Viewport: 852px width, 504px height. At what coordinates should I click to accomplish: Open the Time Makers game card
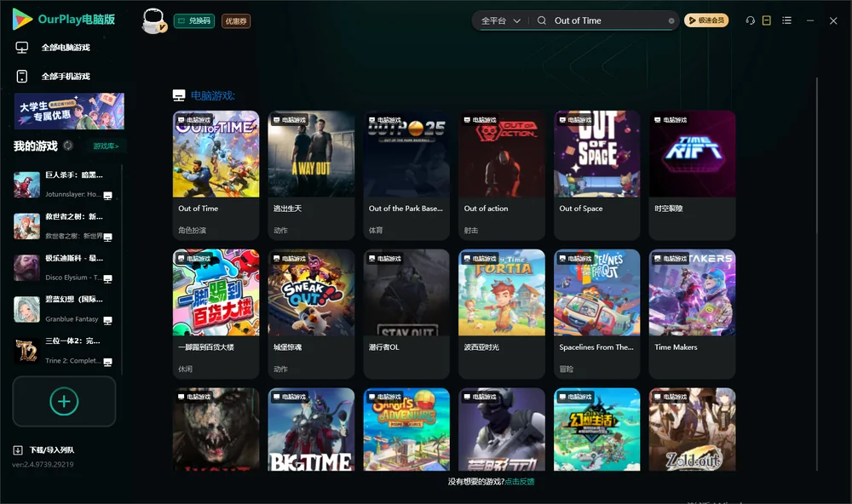click(692, 313)
